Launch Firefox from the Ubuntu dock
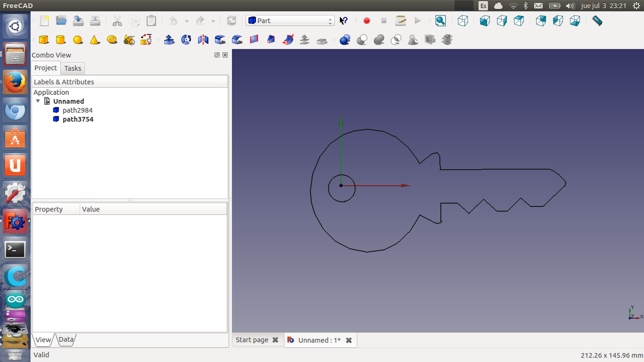This screenshot has width=644, height=362. pyautogui.click(x=15, y=82)
